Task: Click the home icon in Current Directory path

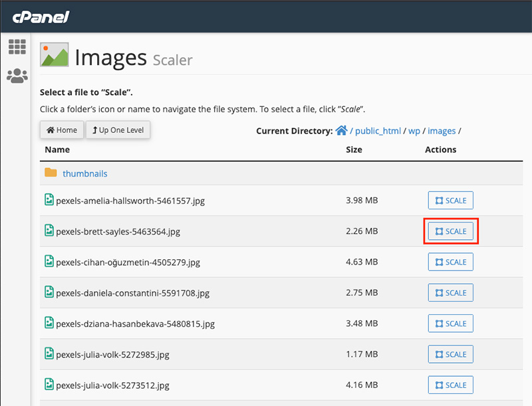Action: 341,131
